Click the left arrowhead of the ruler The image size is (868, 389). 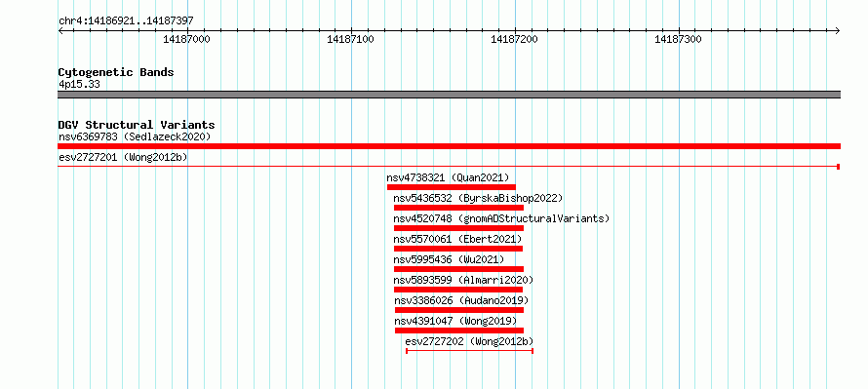pyautogui.click(x=60, y=30)
